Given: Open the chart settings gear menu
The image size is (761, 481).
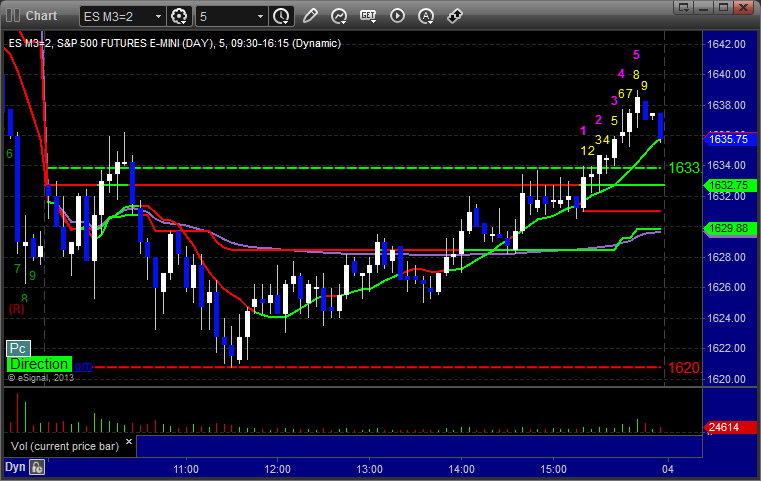Looking at the screenshot, I should click(179, 17).
